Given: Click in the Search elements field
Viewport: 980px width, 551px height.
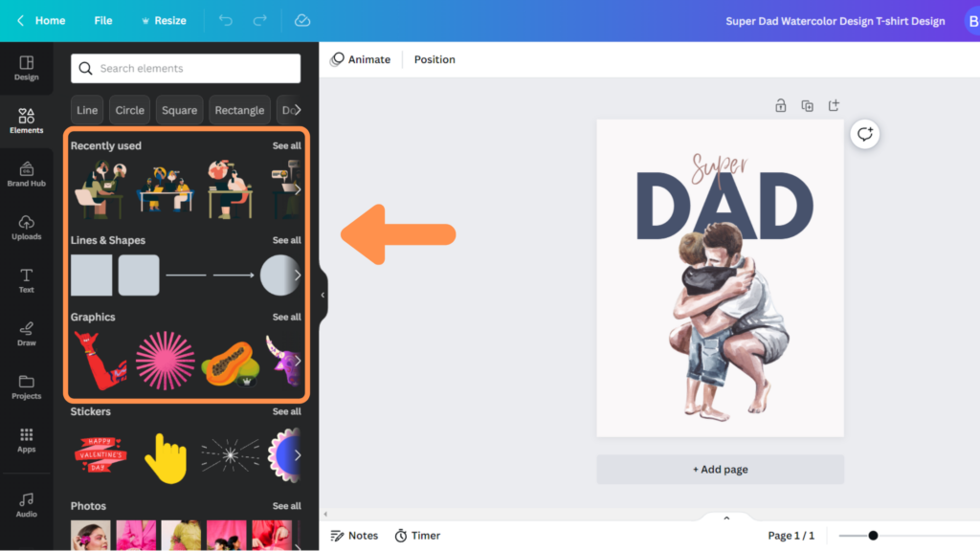Looking at the screenshot, I should [186, 68].
